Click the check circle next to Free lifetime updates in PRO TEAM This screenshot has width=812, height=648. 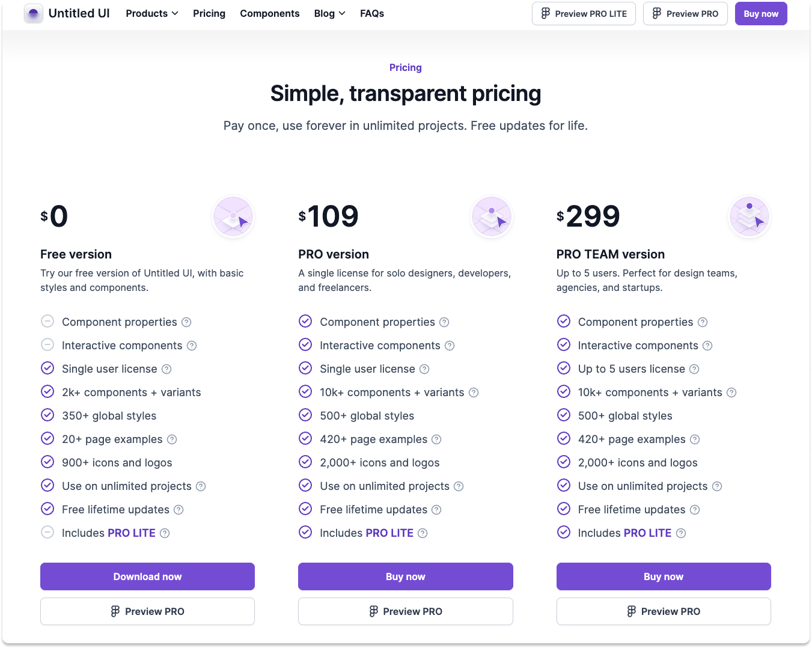564,509
